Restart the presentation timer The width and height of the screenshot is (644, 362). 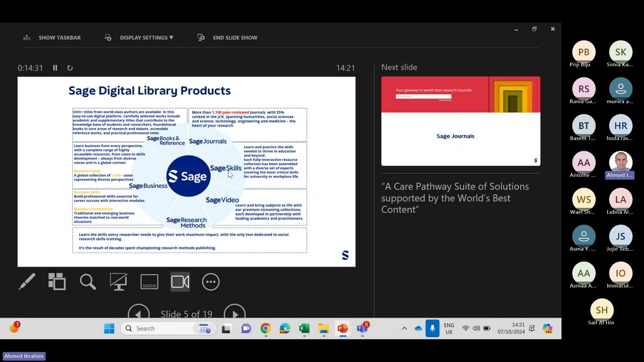pos(70,68)
